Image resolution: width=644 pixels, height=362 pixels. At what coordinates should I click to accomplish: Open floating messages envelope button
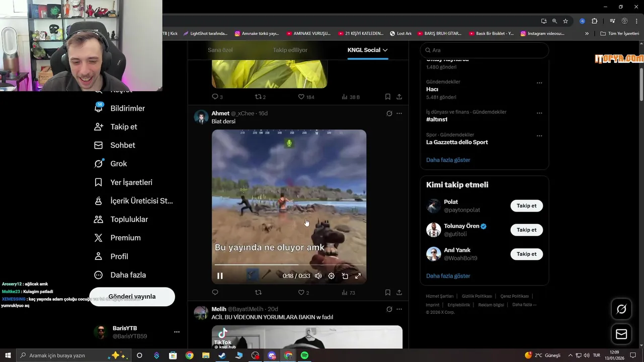[621, 334]
